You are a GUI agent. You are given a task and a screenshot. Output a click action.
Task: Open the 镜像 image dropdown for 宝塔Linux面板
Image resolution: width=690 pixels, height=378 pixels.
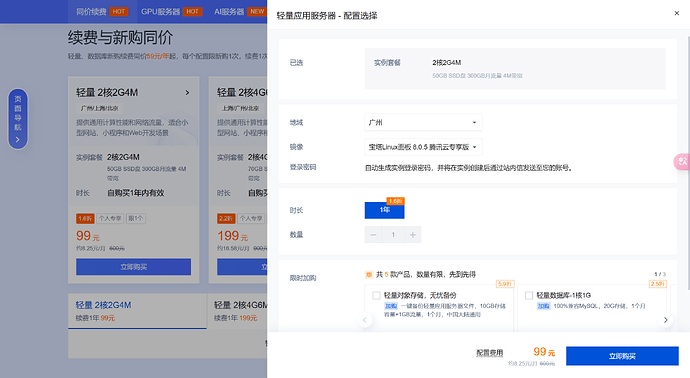click(423, 147)
